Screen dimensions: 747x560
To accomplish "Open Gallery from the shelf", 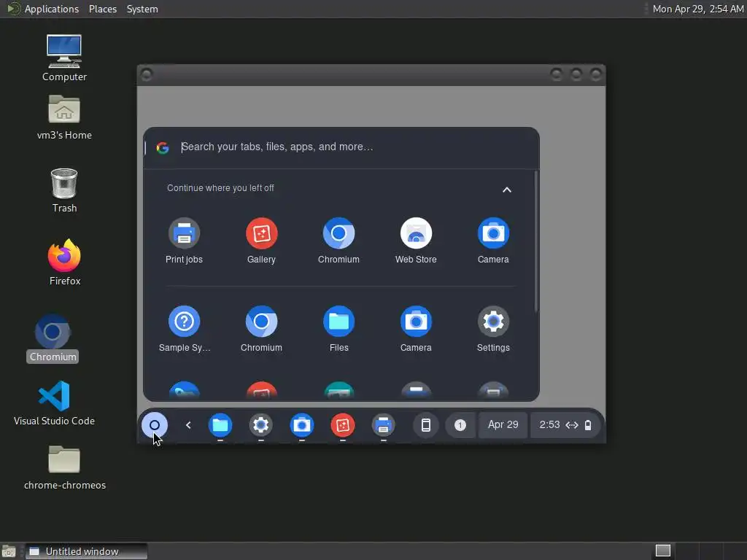I will 343,425.
